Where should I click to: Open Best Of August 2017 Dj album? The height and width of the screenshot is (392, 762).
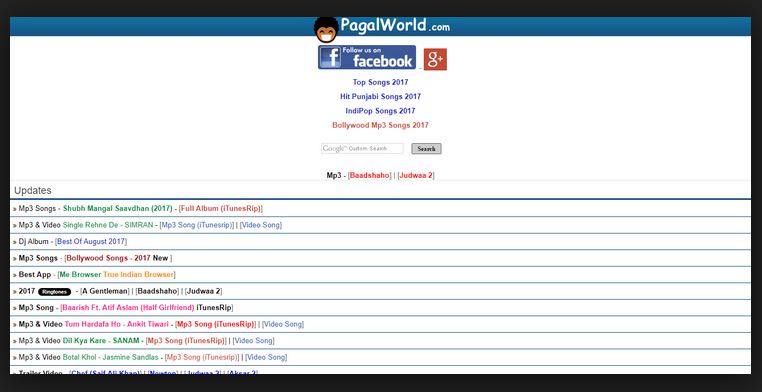(x=91, y=241)
